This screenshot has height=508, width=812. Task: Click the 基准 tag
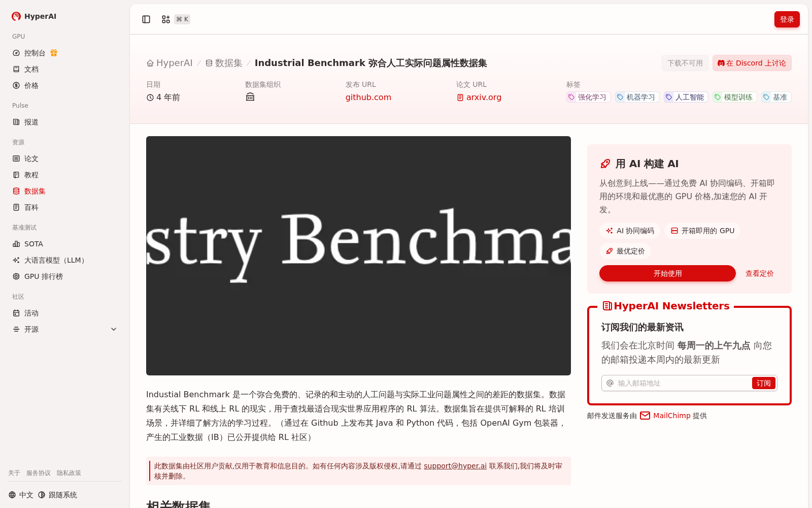(776, 97)
